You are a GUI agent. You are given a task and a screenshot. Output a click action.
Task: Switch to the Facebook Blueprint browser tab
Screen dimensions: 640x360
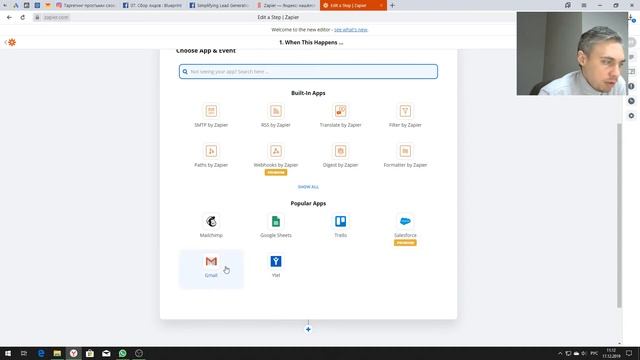pyautogui.click(x=152, y=5)
